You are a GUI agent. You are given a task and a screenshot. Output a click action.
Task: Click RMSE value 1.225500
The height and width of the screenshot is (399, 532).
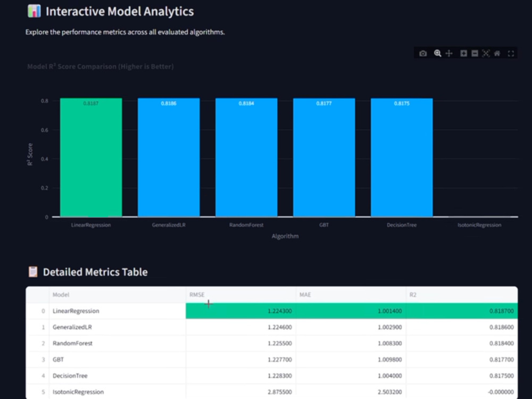240,343
